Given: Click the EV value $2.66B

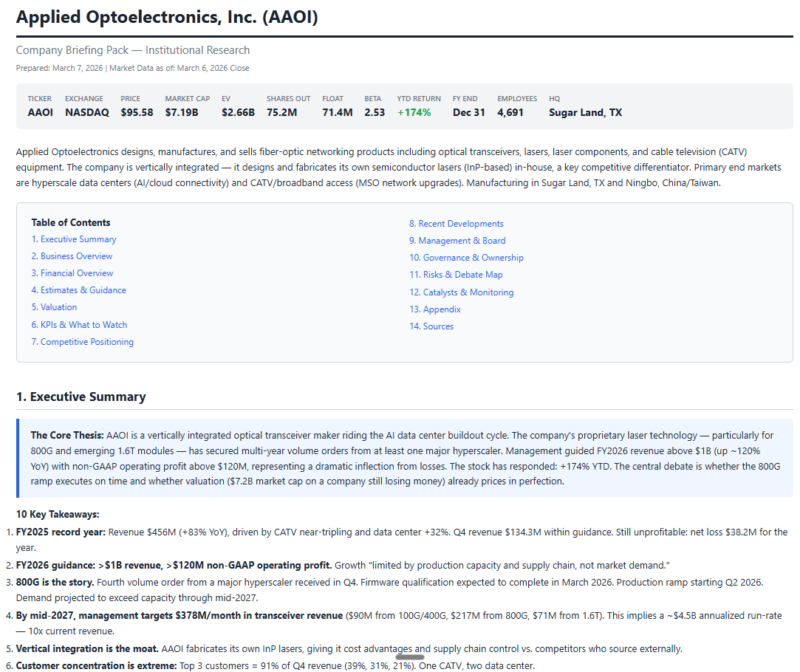Looking at the screenshot, I should coord(239,113).
